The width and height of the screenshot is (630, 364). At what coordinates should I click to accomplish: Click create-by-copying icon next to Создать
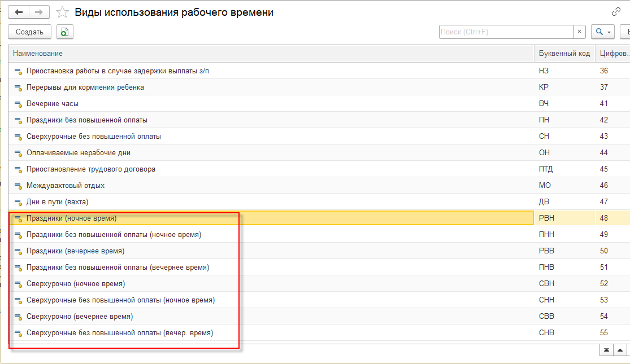[64, 32]
